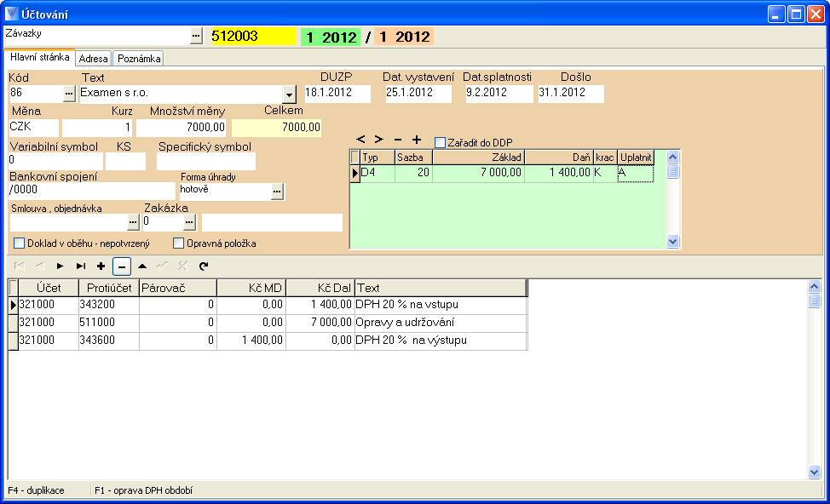Image resolution: width=830 pixels, height=504 pixels.
Task: Click the yellow document number 512003
Action: 254,36
